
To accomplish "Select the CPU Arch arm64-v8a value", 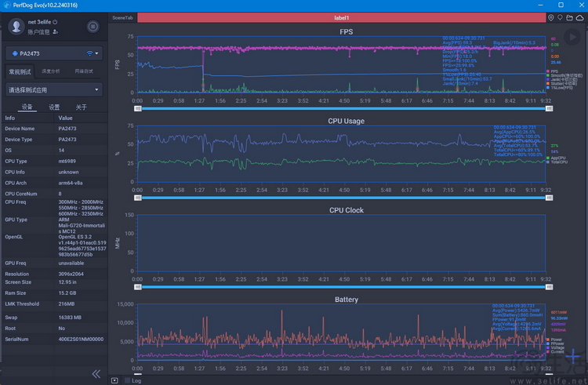I will click(71, 183).
